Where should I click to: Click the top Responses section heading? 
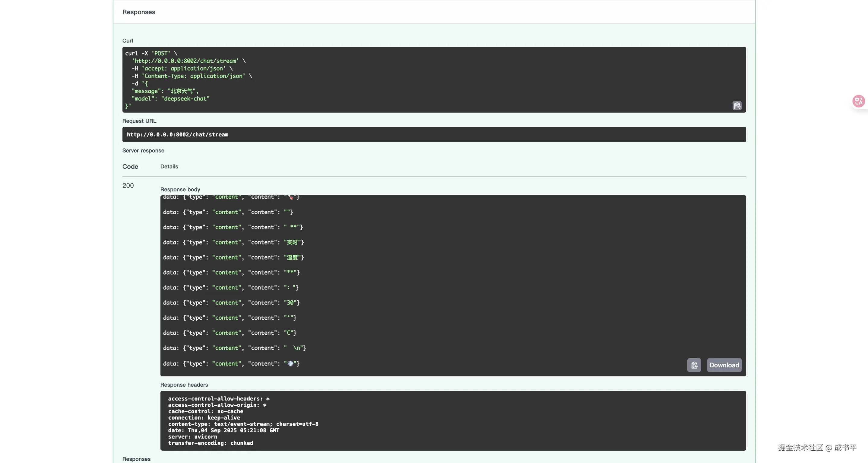point(138,12)
